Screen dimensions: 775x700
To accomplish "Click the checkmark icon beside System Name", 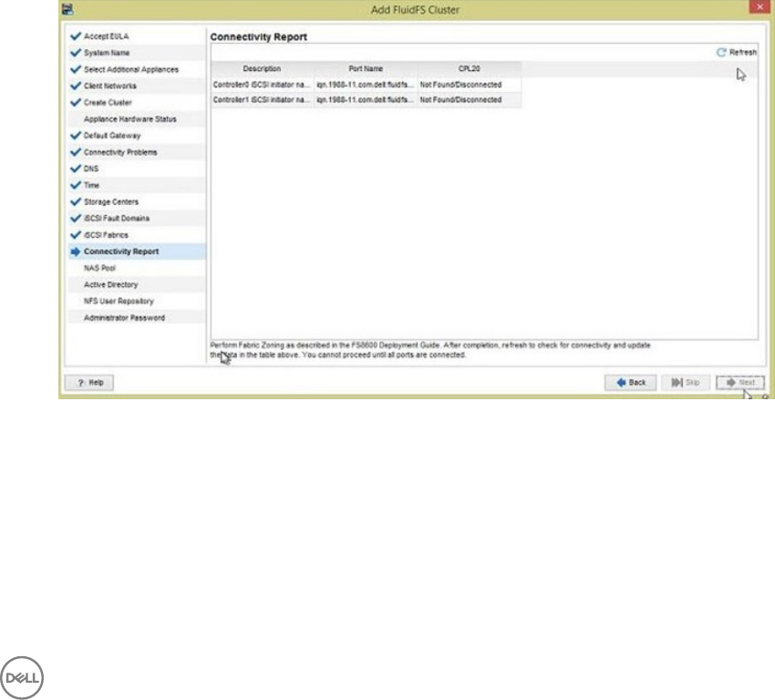I will click(76, 53).
